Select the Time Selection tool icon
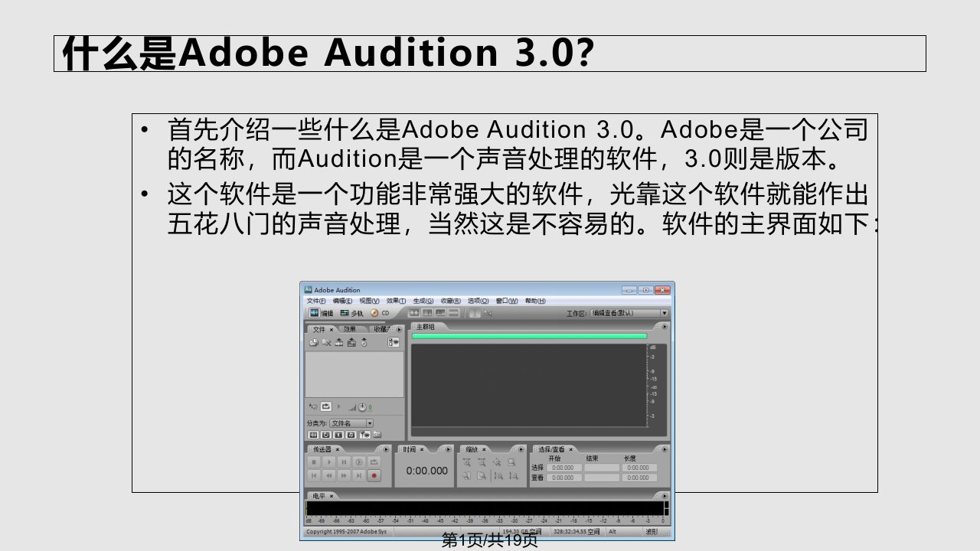980x551 pixels. (x=475, y=312)
